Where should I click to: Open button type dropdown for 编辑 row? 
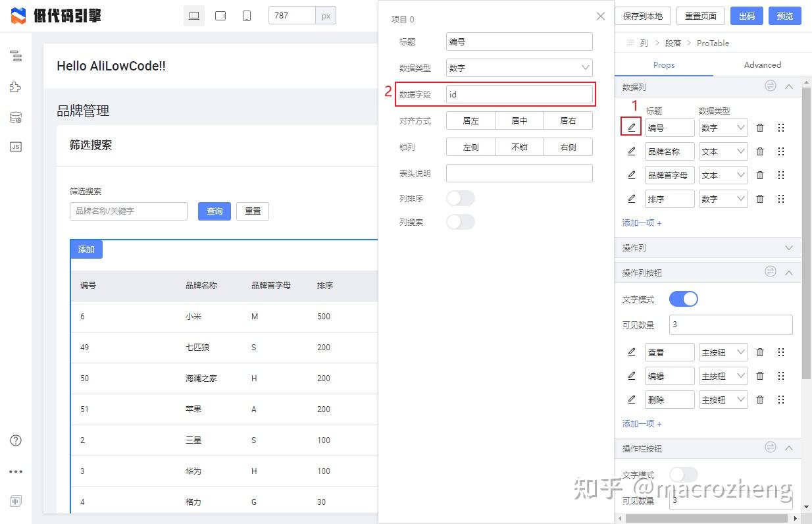723,376
